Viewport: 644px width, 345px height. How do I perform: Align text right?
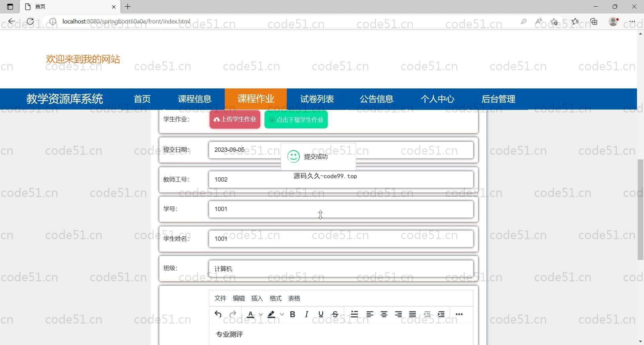coord(398,314)
